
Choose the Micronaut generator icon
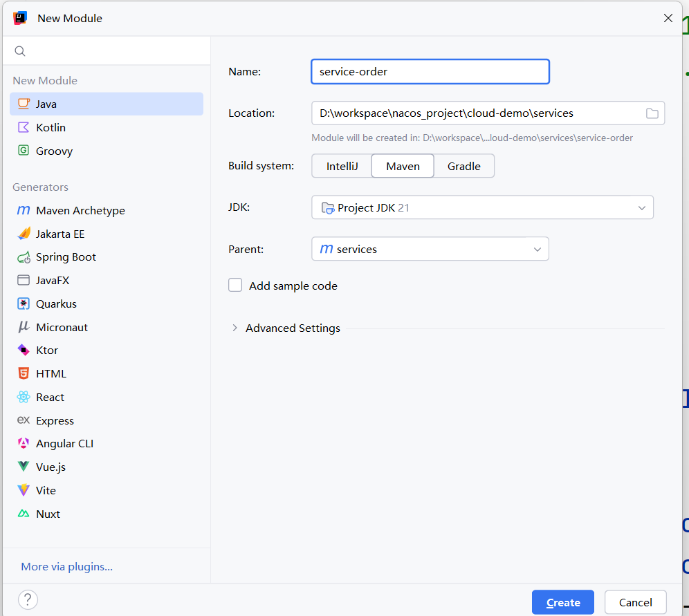click(x=24, y=326)
